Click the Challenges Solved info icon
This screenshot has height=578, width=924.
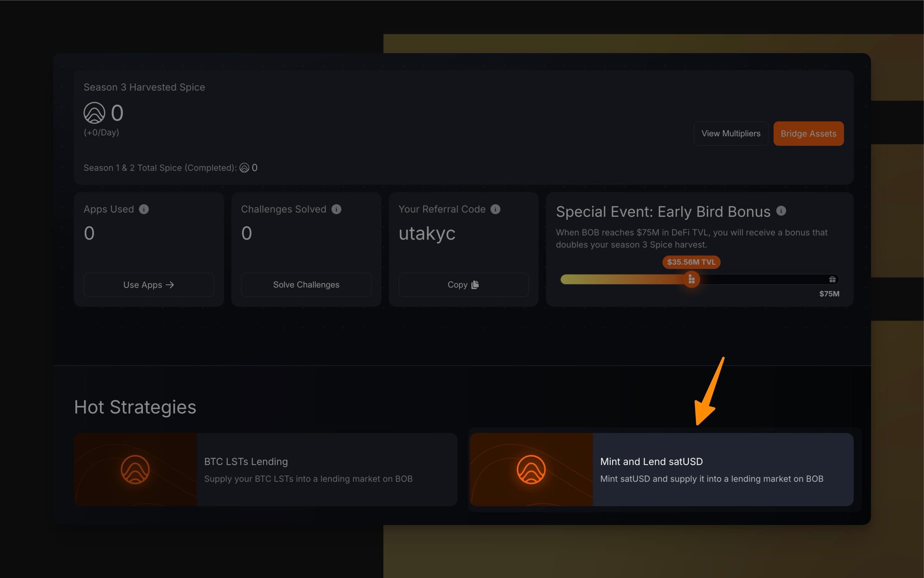point(336,209)
